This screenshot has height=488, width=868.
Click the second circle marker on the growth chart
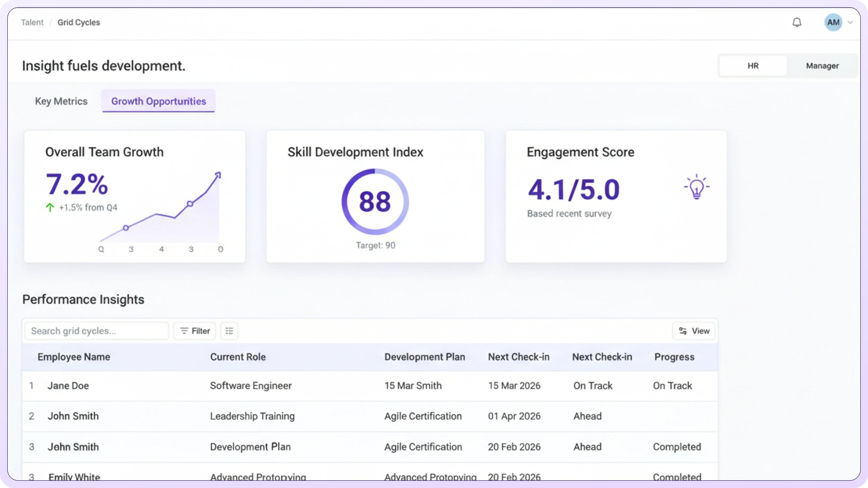point(190,204)
